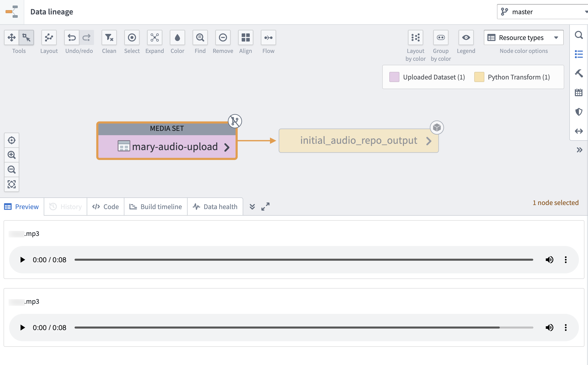
Task: Expand initial_audio_repo_output node chevron
Action: [428, 141]
